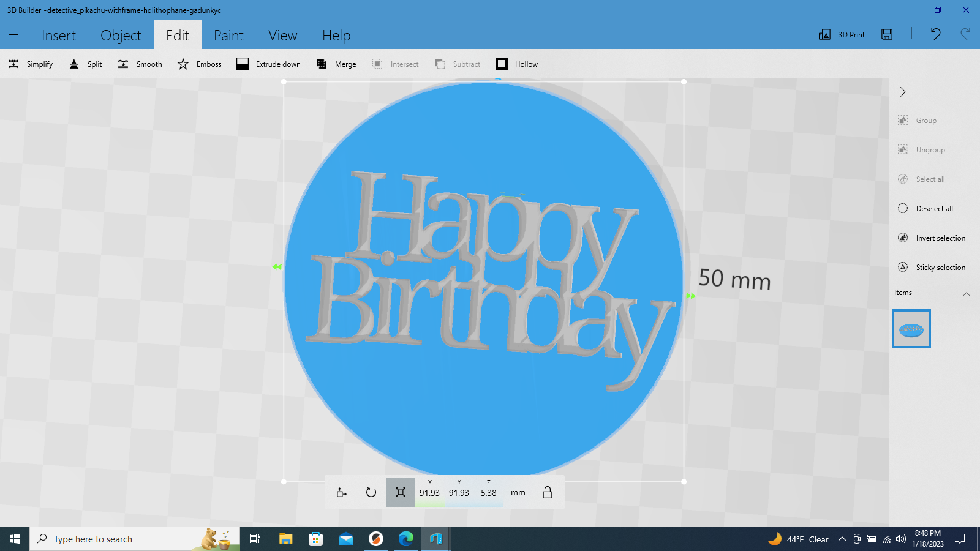Edit the X dimension value 91.93
980x551 pixels.
pyautogui.click(x=429, y=492)
